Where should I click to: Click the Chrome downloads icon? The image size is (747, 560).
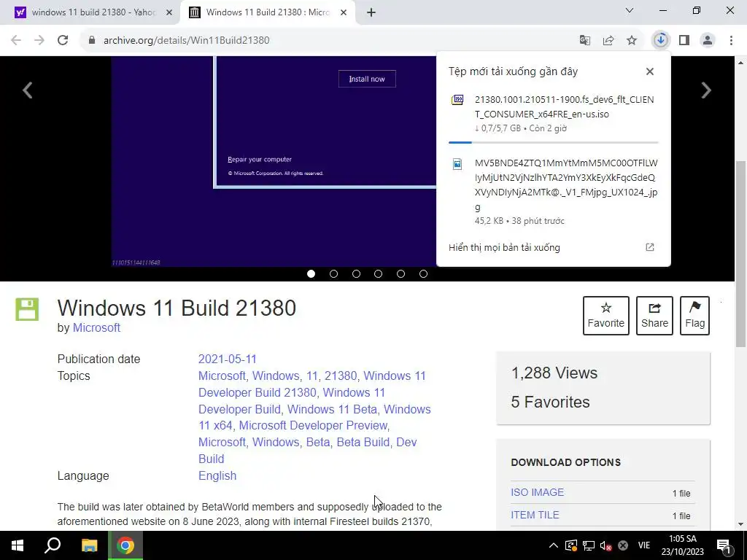point(660,40)
